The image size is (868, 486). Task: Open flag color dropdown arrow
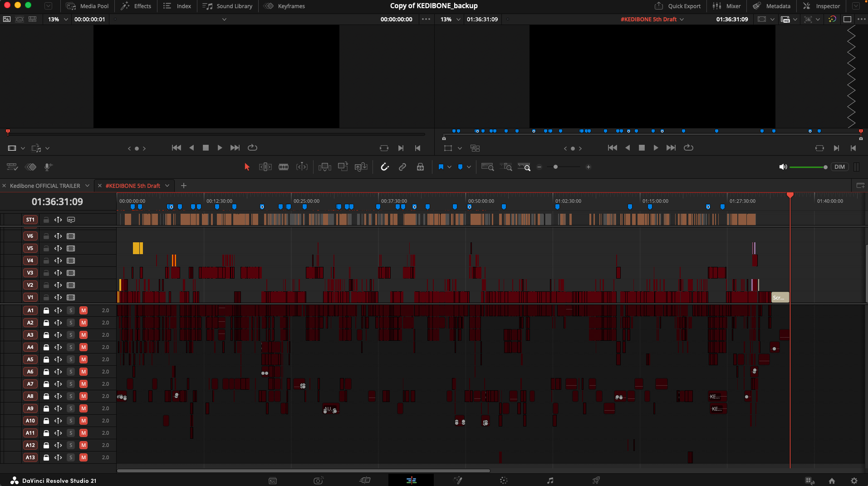[x=449, y=167]
